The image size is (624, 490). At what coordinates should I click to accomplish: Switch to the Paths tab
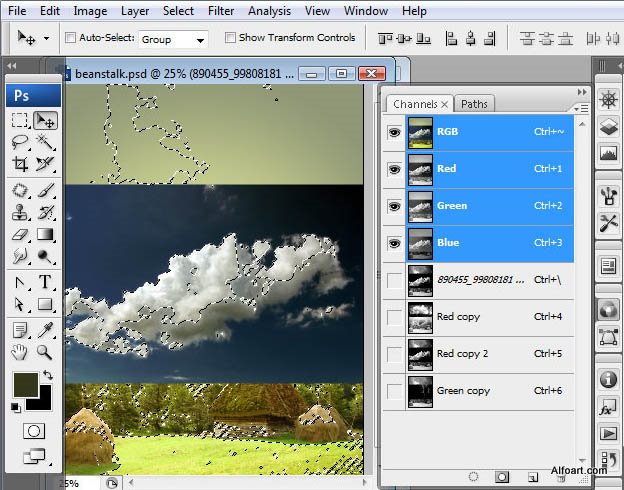click(x=474, y=104)
